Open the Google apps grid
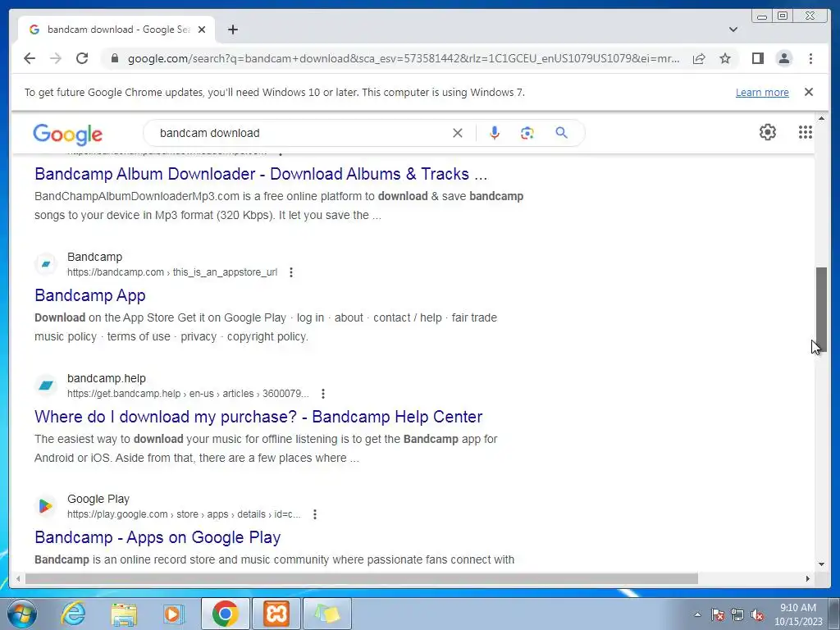 pos(806,132)
